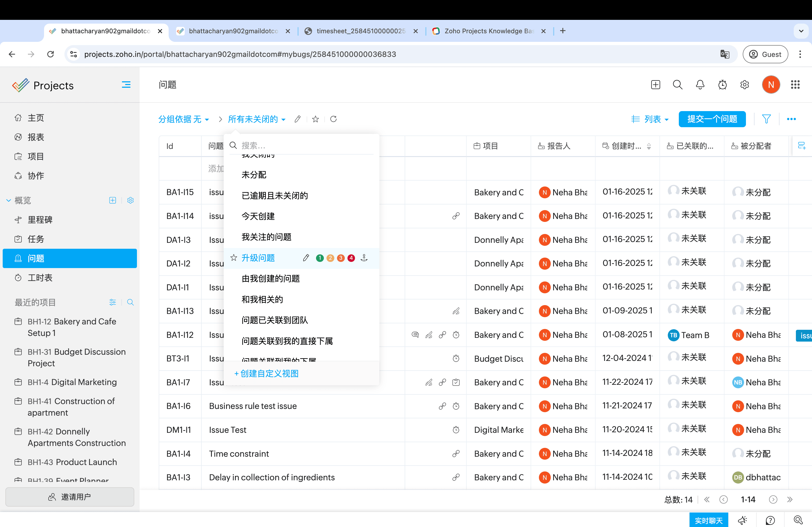The height and width of the screenshot is (527, 812).
Task: Toggle favorite star next to current view
Action: (316, 119)
